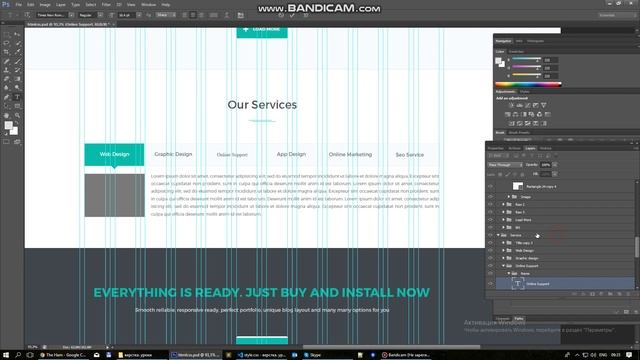Select the Lasso tool
The width and height of the screenshot is (640, 360).
pyautogui.click(x=7, y=43)
